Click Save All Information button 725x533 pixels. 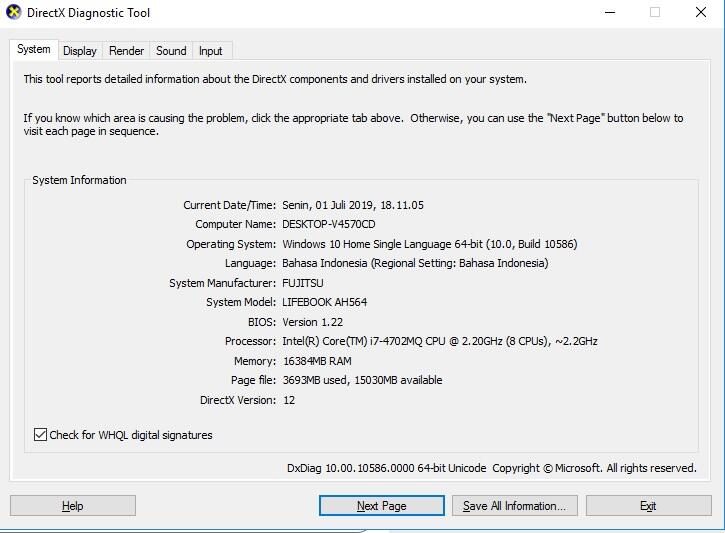515,506
